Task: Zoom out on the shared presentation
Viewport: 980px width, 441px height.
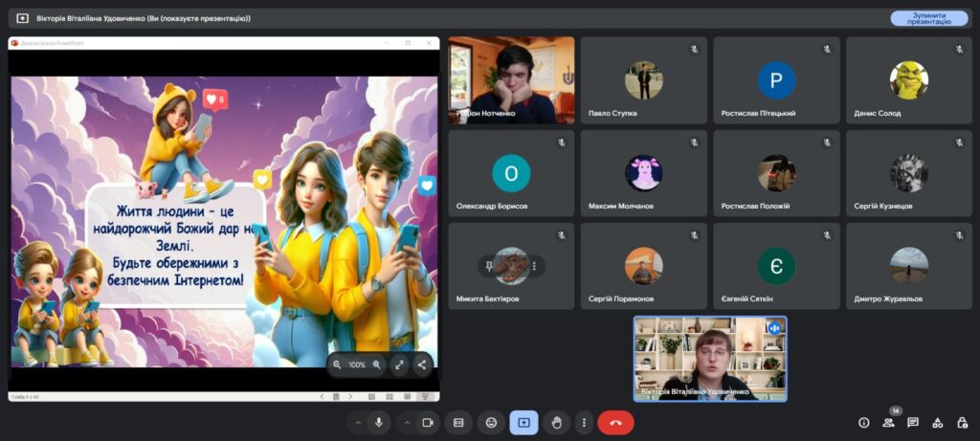Action: (337, 364)
